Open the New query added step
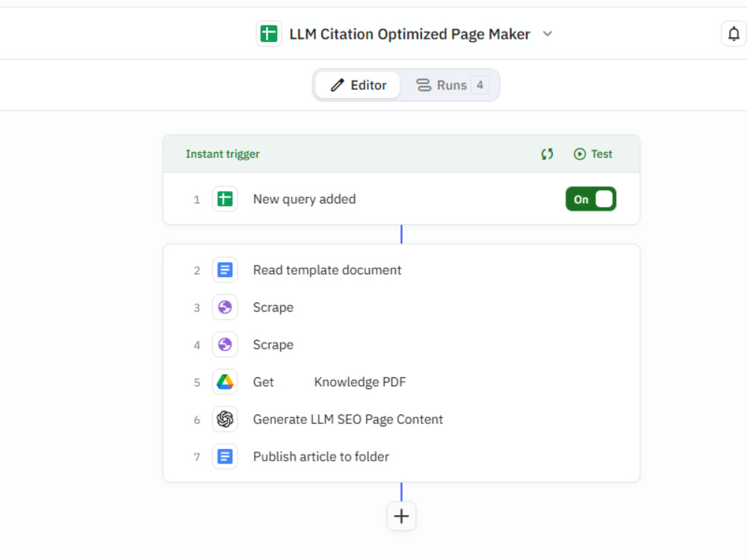Viewport: 747px width, 560px height. pos(401,199)
